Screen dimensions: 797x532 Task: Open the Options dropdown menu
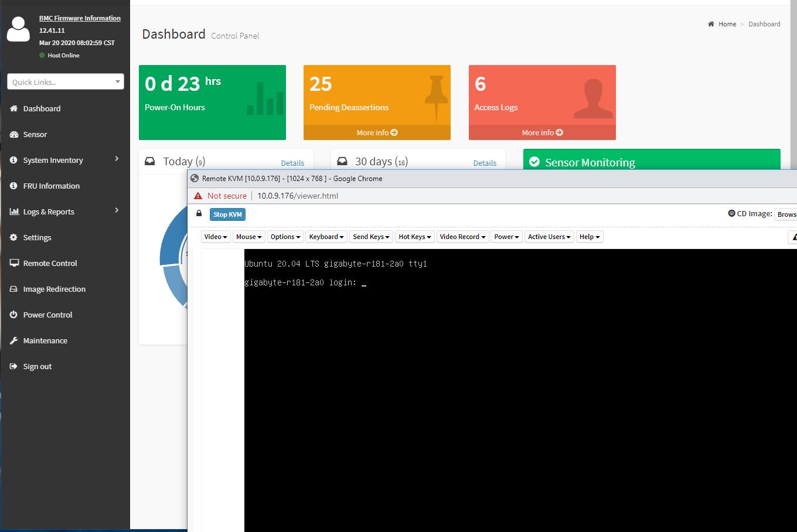click(285, 237)
